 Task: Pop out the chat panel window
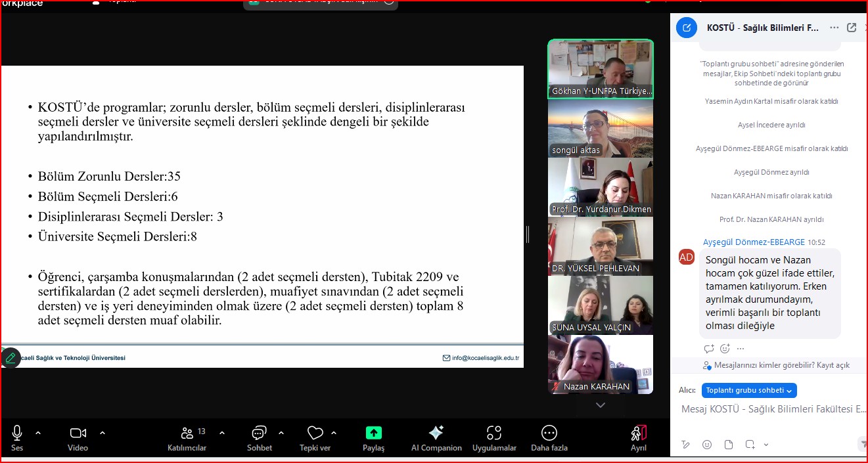(852, 28)
